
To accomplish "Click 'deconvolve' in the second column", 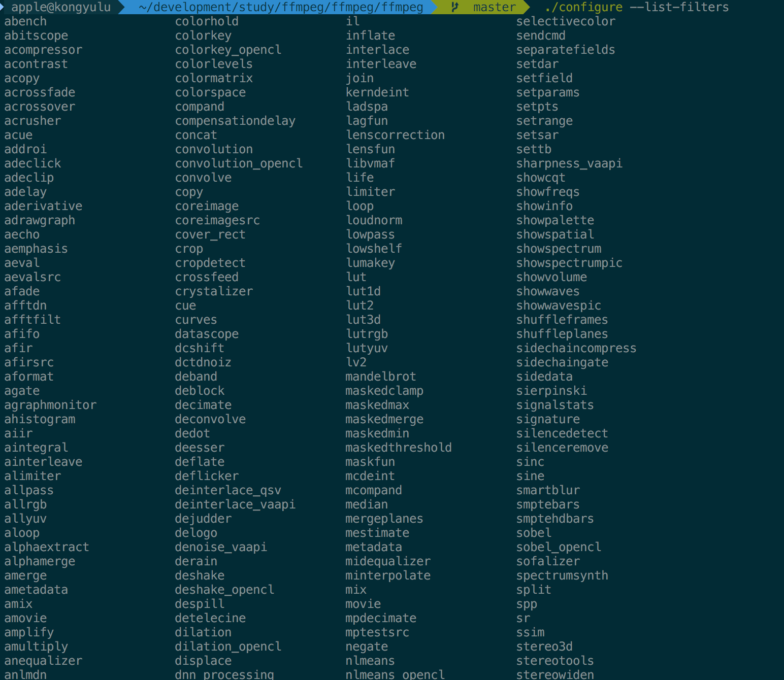I will [x=210, y=419].
